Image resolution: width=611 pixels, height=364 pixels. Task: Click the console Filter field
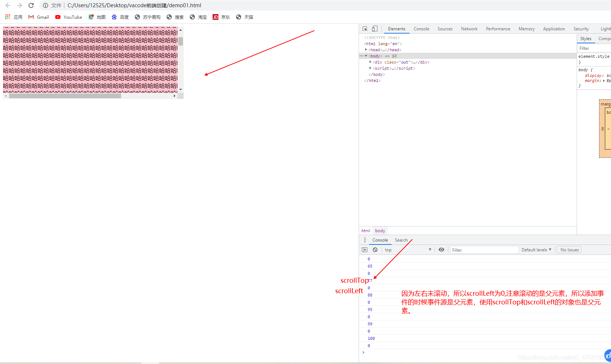(x=484, y=250)
